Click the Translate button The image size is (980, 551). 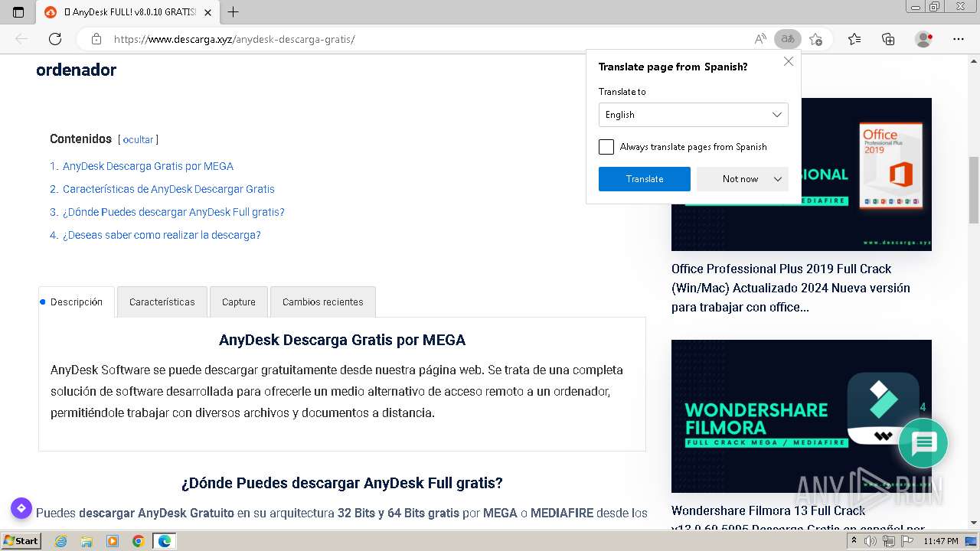pos(645,179)
